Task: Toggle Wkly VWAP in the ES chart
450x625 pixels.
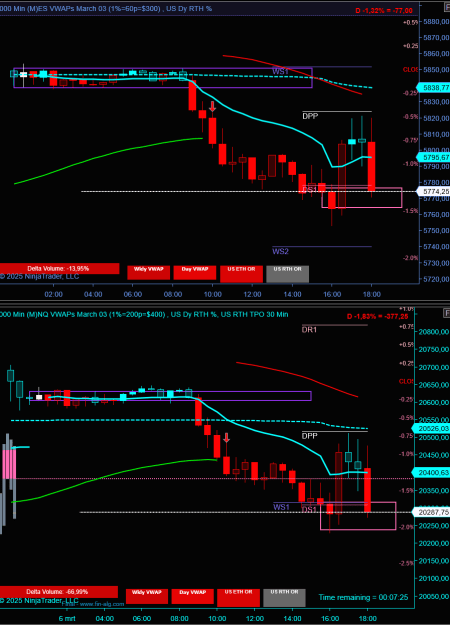Action: (149, 273)
